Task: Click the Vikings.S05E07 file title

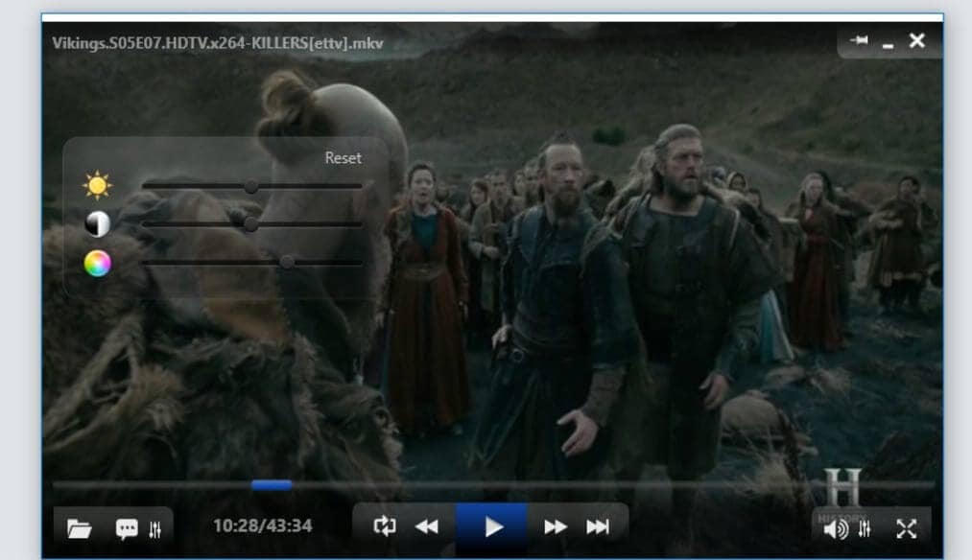Action: (218, 43)
